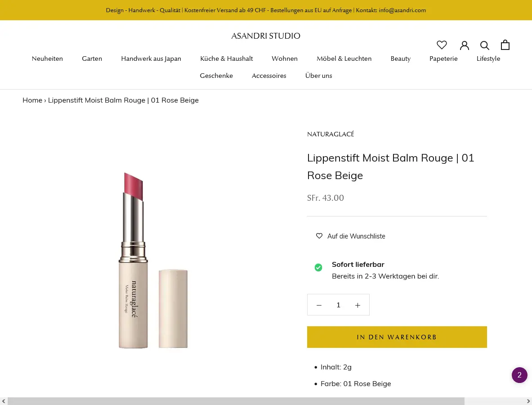Follow the Home breadcrumb link
The image size is (532, 405).
[32, 100]
